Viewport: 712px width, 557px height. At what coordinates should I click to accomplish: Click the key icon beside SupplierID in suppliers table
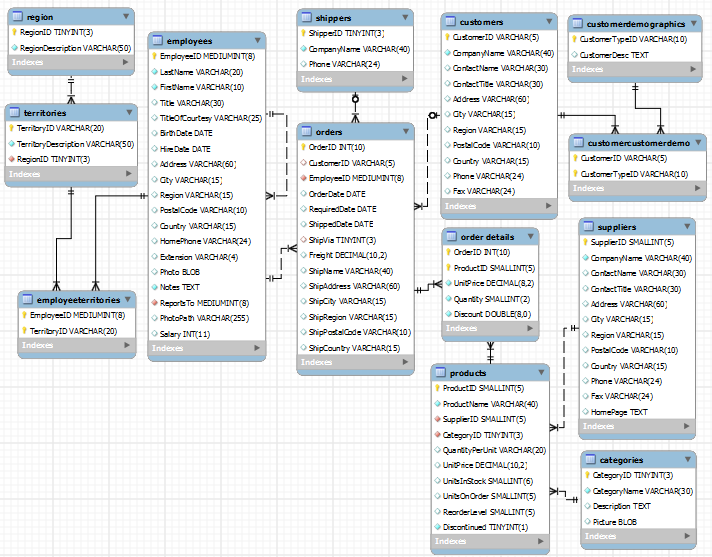coord(585,242)
